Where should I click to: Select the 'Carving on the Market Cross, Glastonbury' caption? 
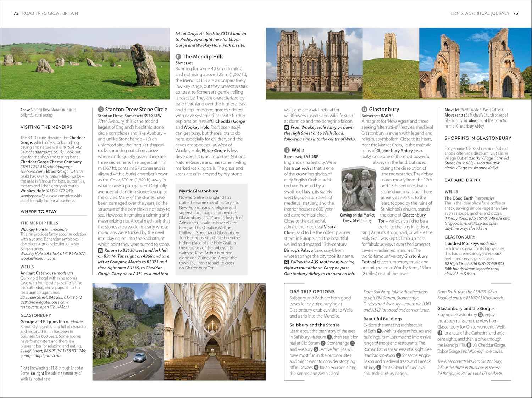tap(358, 218)
